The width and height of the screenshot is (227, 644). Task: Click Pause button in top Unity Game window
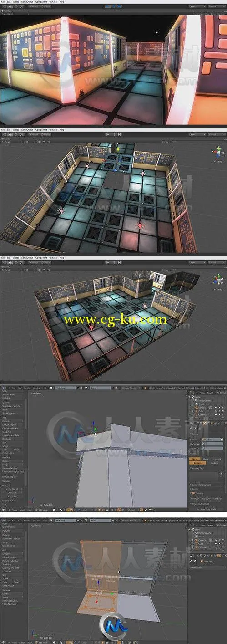pos(114,6)
